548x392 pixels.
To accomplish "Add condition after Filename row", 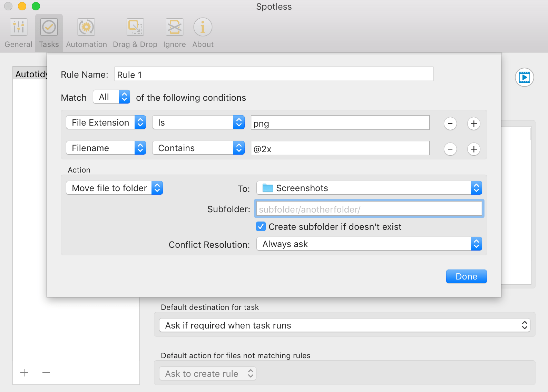I will coord(474,149).
